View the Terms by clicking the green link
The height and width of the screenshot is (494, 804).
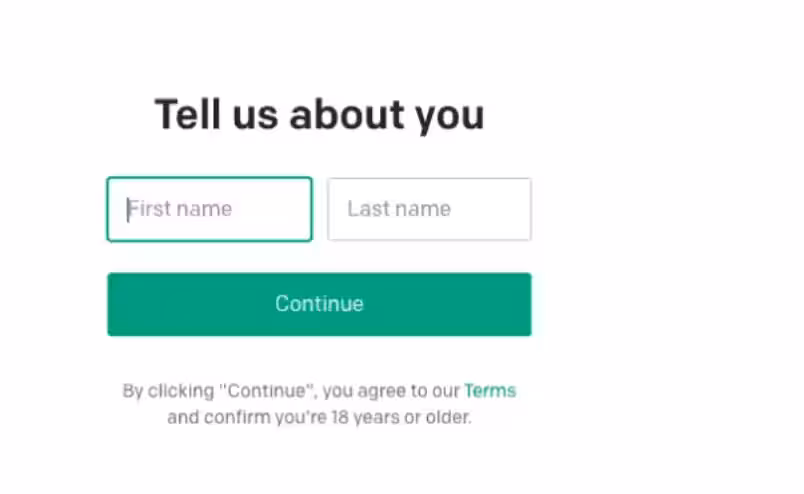click(x=490, y=390)
